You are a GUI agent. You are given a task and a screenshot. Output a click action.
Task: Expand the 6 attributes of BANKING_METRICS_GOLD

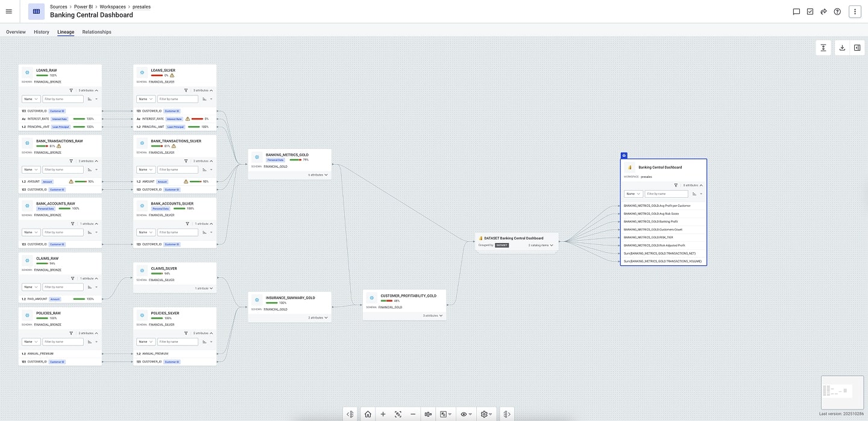pyautogui.click(x=318, y=175)
